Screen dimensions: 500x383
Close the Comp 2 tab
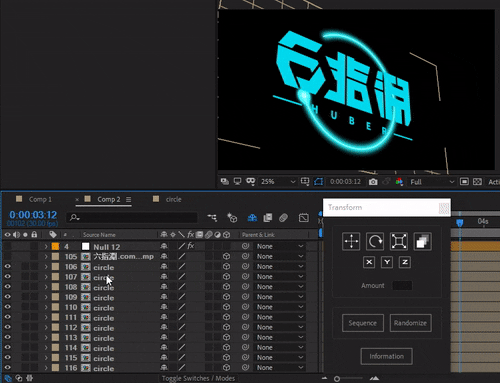point(77,200)
